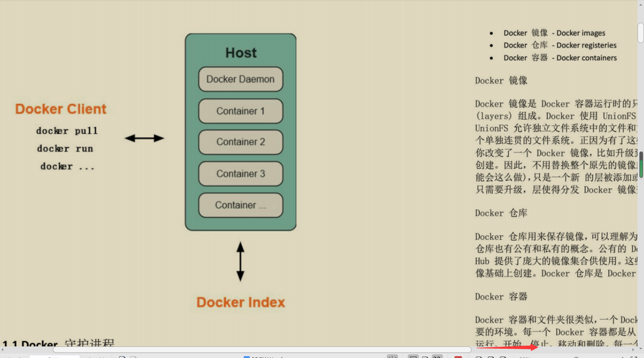
Task: Toggle the two-page layout view
Action: tap(438, 356)
